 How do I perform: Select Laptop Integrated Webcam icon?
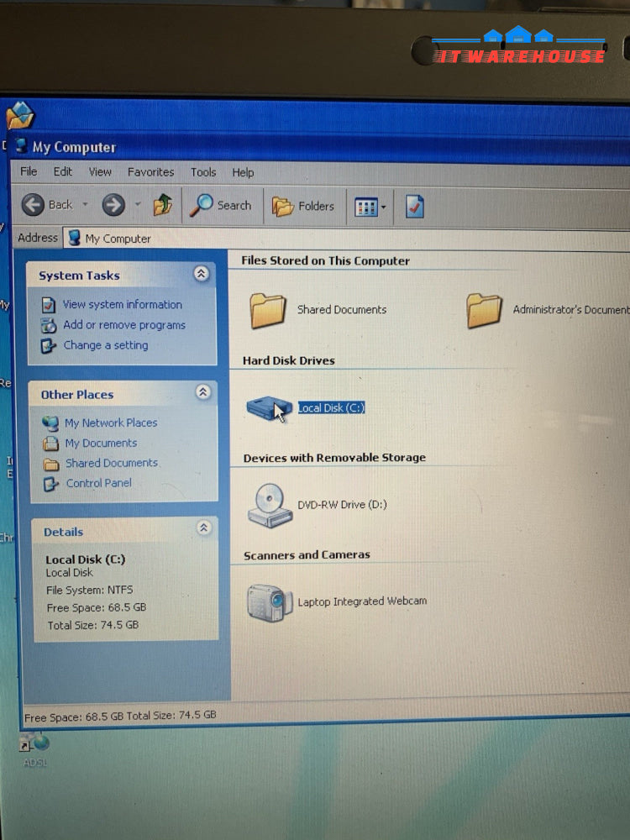pyautogui.click(x=270, y=602)
